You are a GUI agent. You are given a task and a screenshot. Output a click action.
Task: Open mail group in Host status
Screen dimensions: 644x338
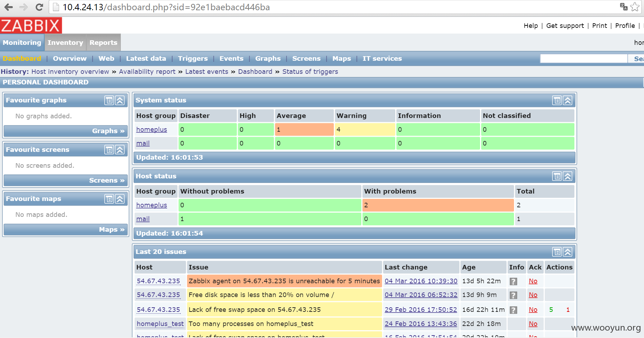coord(143,219)
